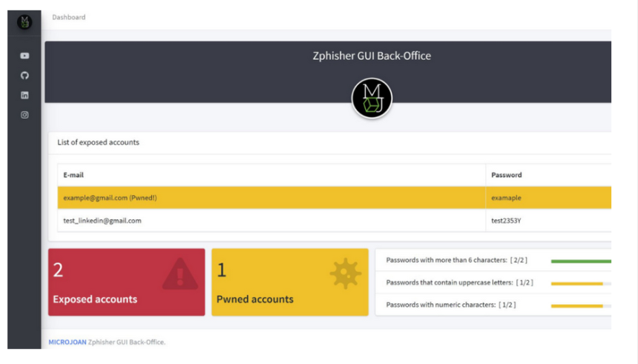Click the red Exposed accounts card
The width and height of the screenshot is (638, 364).
point(126,282)
